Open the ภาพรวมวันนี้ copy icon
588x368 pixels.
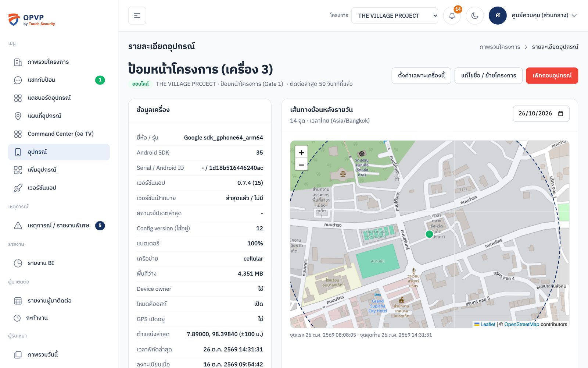(18, 355)
